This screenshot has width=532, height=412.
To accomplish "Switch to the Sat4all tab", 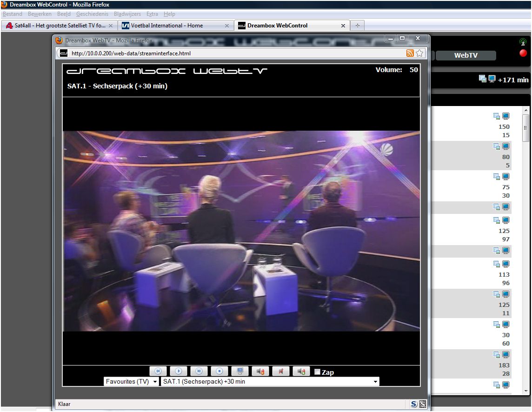I will [60, 26].
